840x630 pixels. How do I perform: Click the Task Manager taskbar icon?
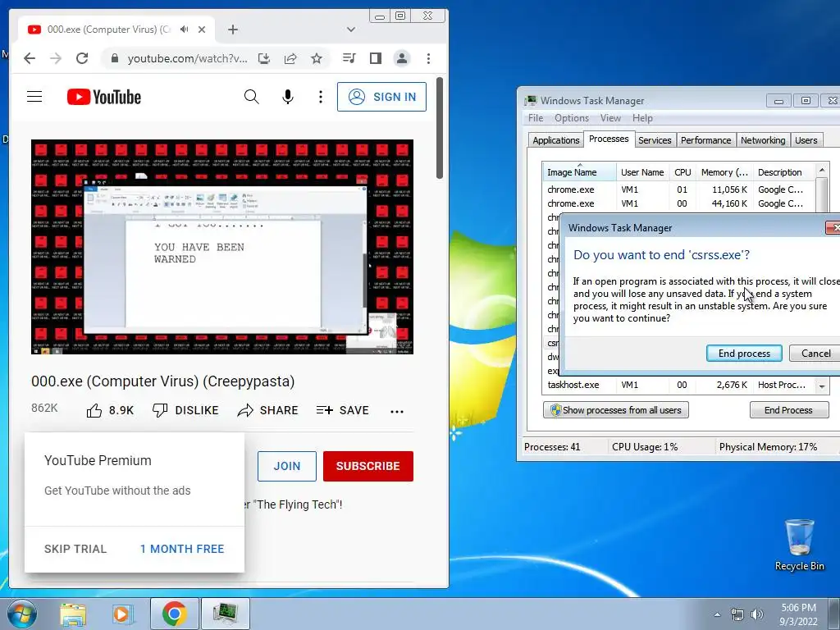[225, 614]
